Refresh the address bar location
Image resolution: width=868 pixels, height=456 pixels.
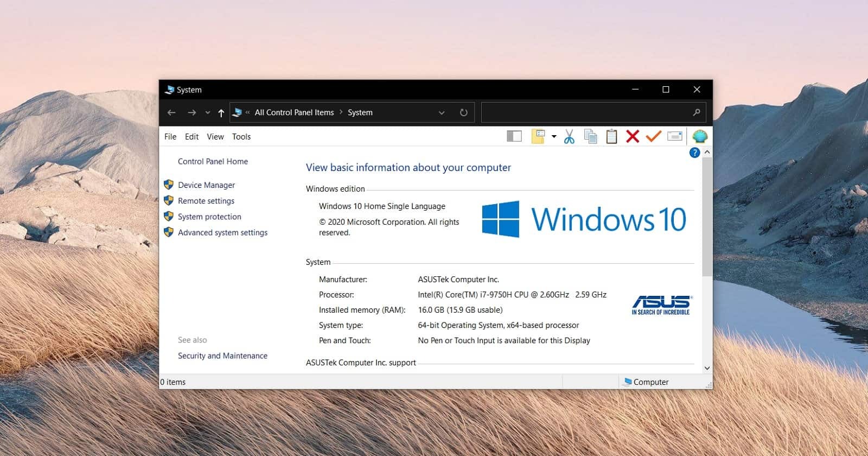463,112
